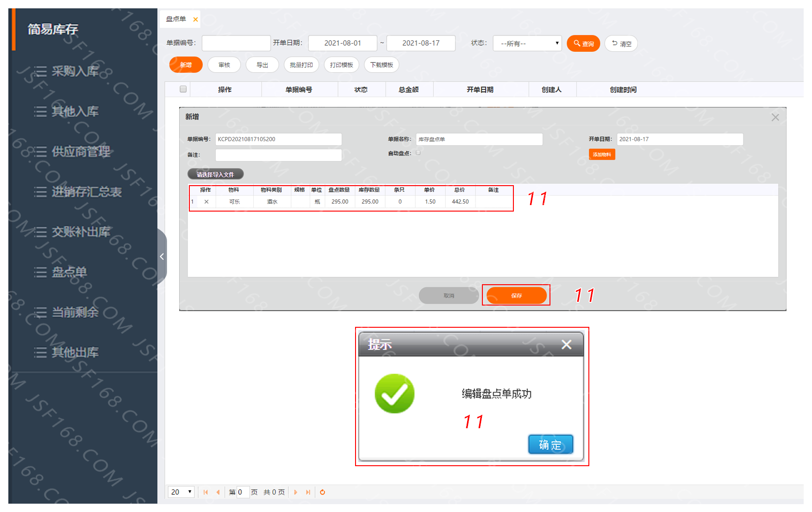Screen dimensions: 812x512
Task: Focus the 单据编号 search field
Action: click(236, 43)
